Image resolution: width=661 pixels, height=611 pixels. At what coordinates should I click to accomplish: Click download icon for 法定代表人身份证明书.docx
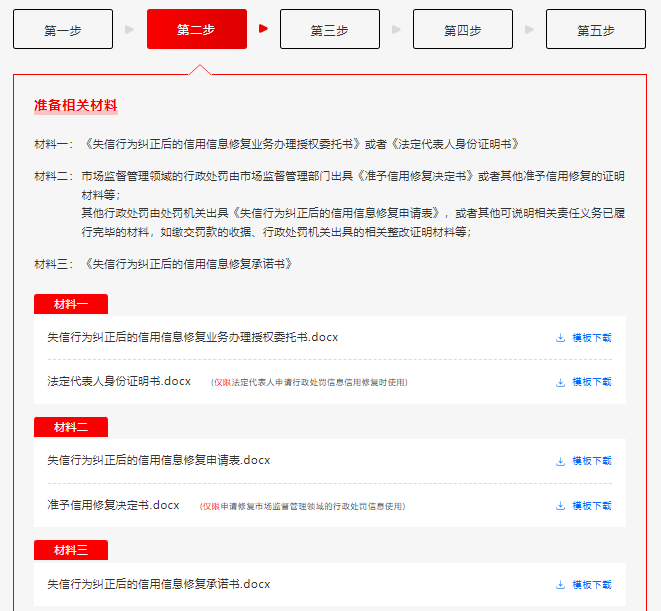coord(560,382)
